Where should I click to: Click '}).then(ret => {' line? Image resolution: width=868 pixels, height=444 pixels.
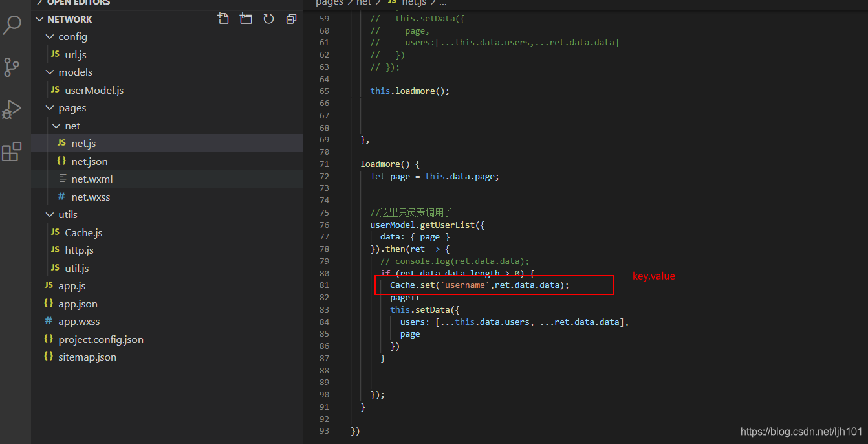[410, 249]
